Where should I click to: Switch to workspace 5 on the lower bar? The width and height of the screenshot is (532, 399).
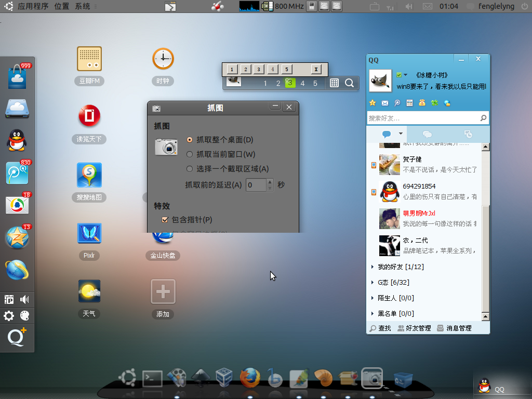315,83
